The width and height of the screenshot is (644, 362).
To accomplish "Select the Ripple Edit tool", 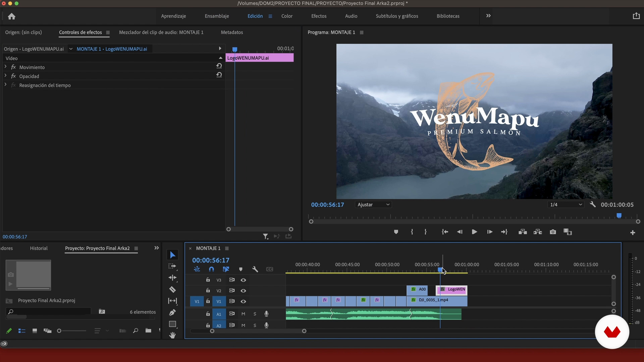I will 172,278.
